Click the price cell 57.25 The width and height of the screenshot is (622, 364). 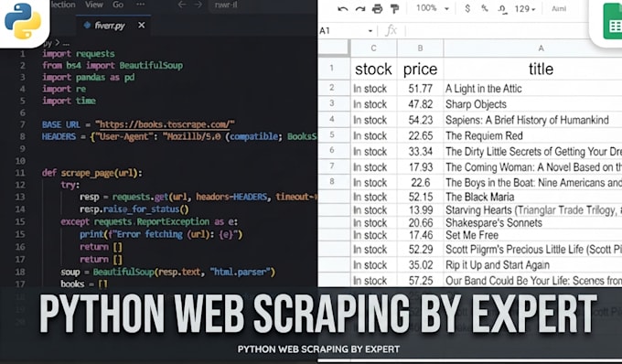[x=420, y=281]
